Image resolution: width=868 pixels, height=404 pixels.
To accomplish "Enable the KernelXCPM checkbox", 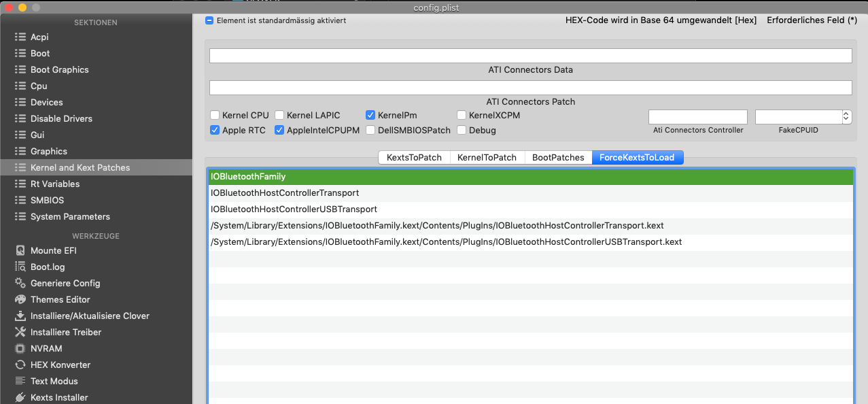I will click(462, 115).
